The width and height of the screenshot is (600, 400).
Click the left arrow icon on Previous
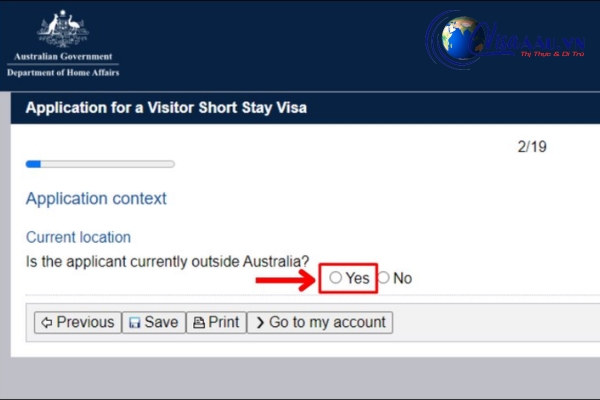[x=47, y=323]
